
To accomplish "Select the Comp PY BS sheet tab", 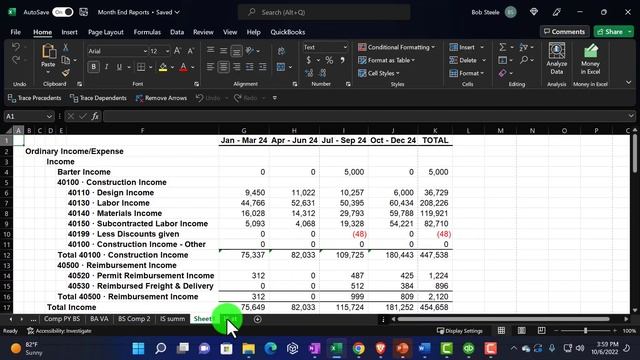I will pyautogui.click(x=62, y=319).
